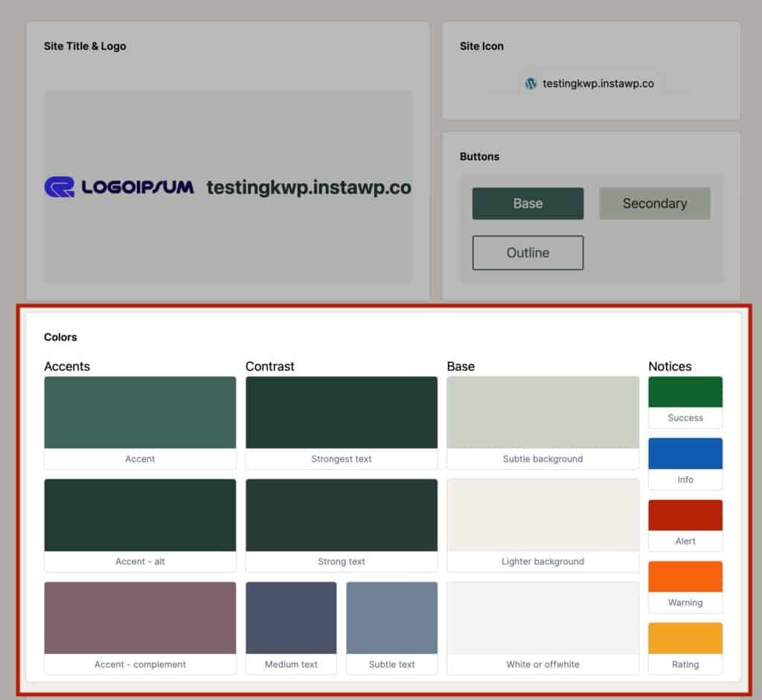Select the Medium text color swatch
The width and height of the screenshot is (762, 700).
[291, 618]
